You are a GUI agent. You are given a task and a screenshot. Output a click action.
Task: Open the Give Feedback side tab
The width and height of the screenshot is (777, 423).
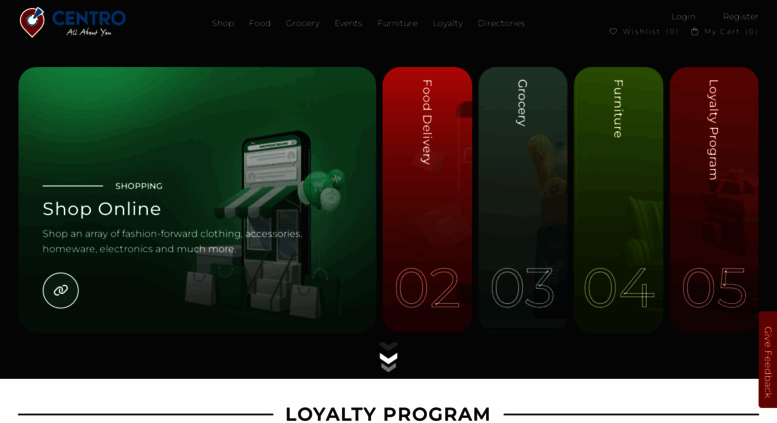pos(768,362)
